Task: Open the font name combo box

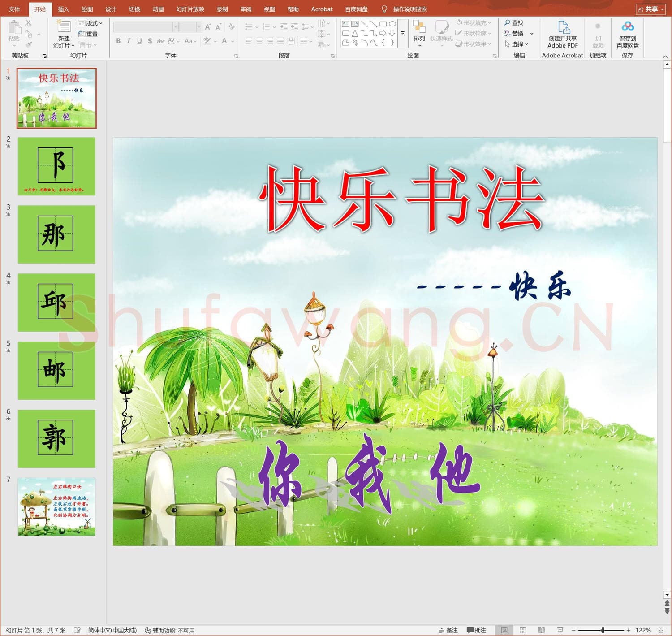Action: [x=146, y=27]
